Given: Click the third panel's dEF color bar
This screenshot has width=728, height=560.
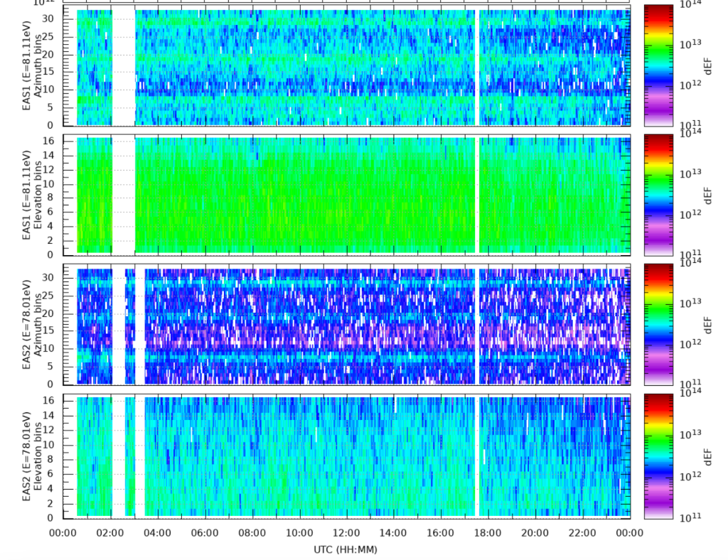Looking at the screenshot, I should (658, 324).
